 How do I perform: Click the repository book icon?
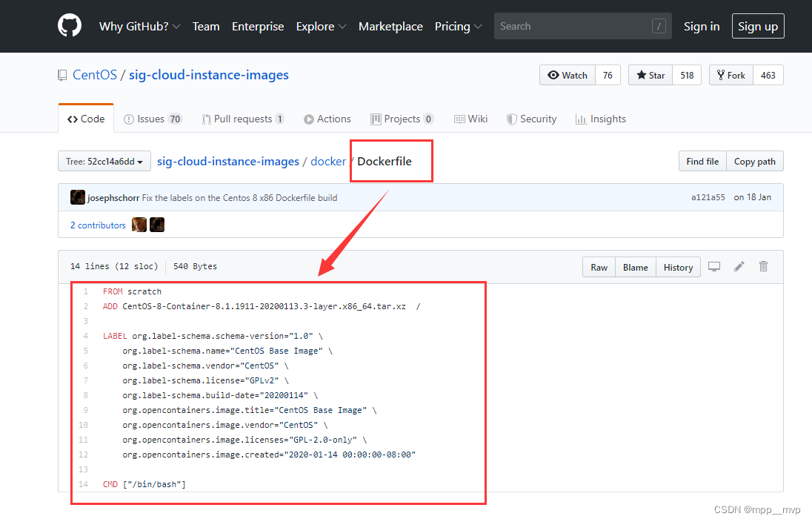point(62,75)
